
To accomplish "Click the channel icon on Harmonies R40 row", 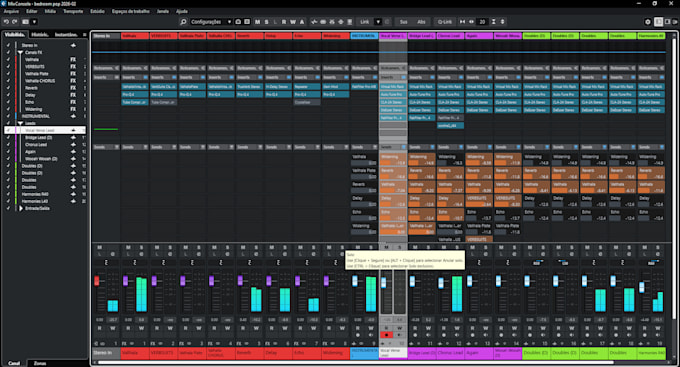I will coord(73,194).
